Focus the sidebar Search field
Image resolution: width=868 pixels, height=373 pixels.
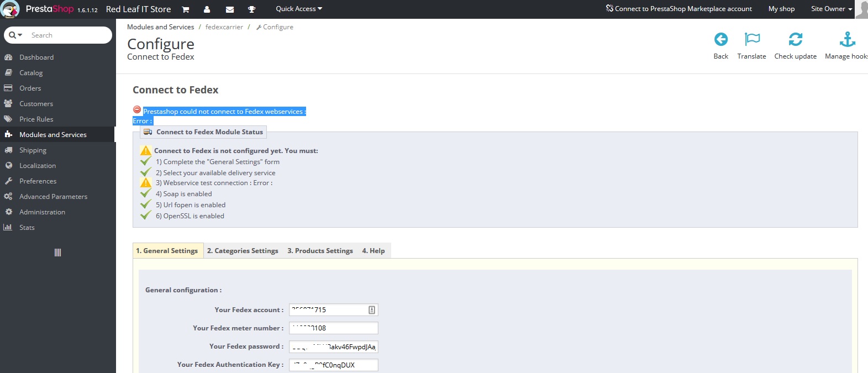pyautogui.click(x=69, y=35)
